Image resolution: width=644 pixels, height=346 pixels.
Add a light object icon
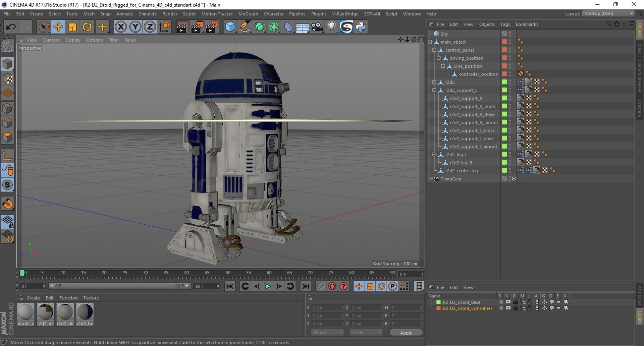tap(332, 27)
